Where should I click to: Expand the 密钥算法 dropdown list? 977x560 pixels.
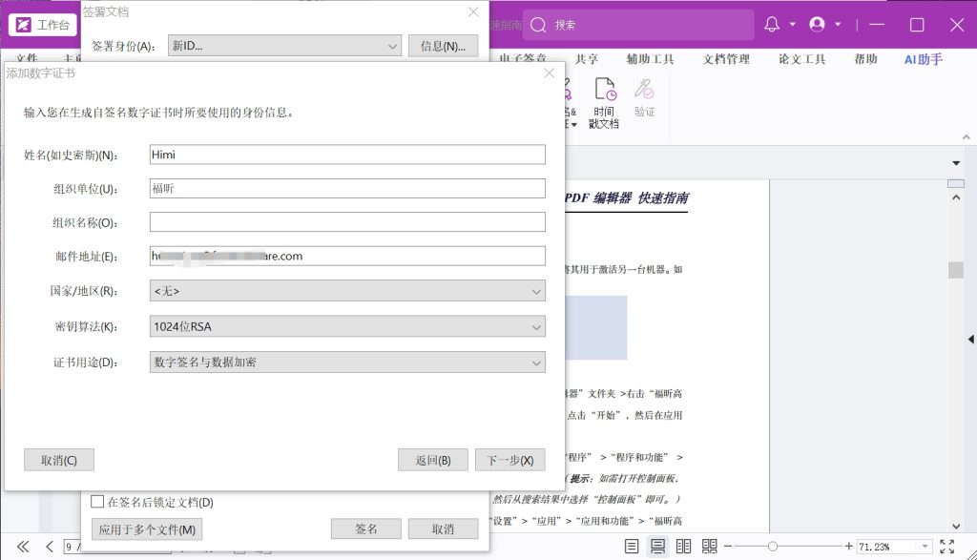(347, 327)
